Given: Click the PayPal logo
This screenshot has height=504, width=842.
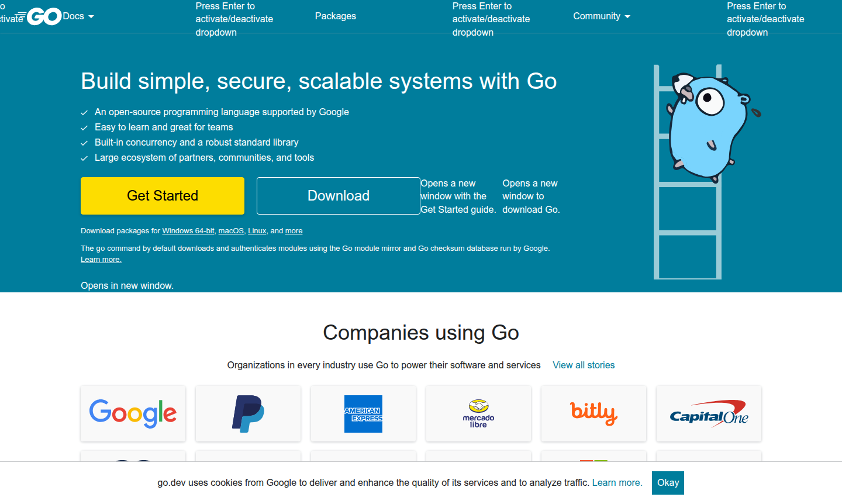Looking at the screenshot, I should [248, 413].
